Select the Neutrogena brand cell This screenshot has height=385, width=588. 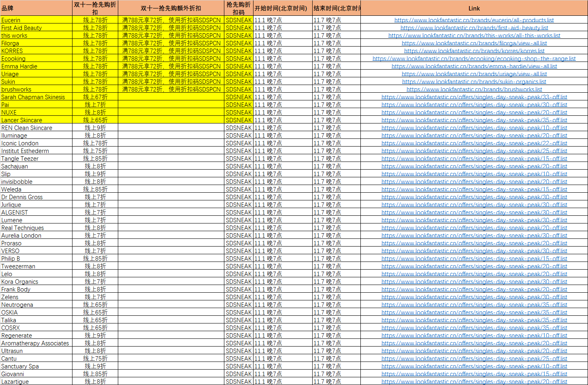pos(36,304)
